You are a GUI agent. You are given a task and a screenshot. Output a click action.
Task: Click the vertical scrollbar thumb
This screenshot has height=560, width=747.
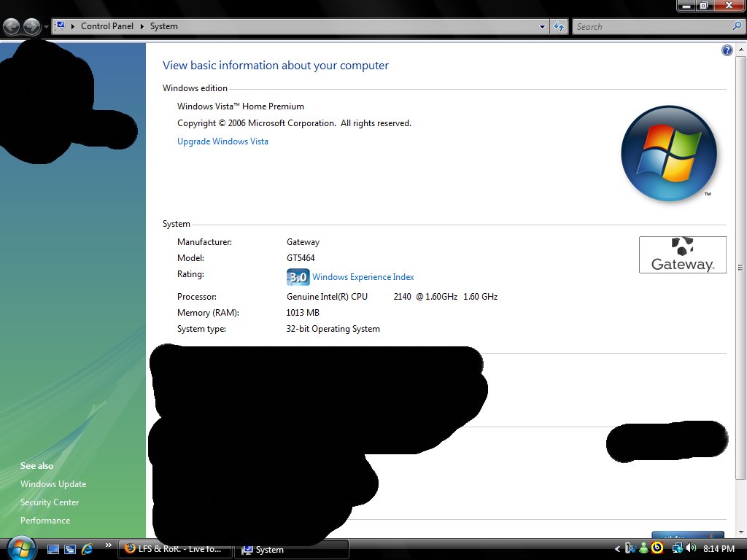click(741, 268)
